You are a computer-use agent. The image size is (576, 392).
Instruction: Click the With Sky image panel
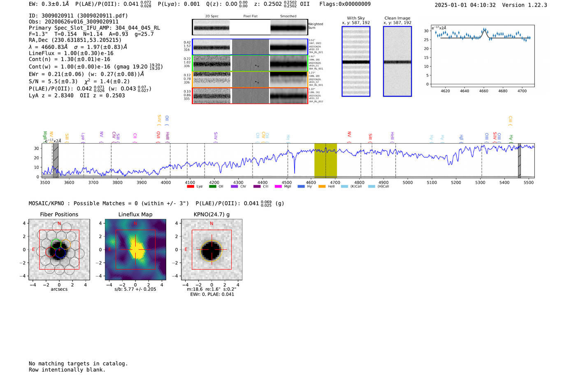[x=356, y=61]
